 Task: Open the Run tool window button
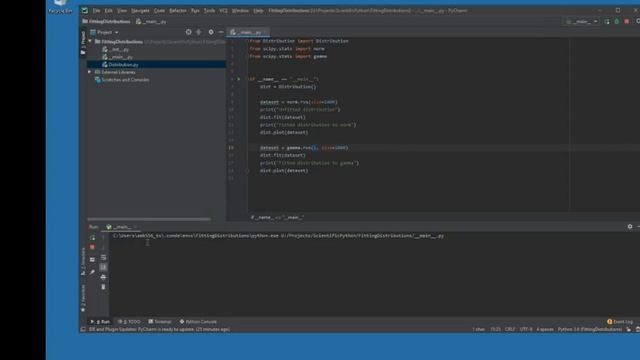(100, 322)
